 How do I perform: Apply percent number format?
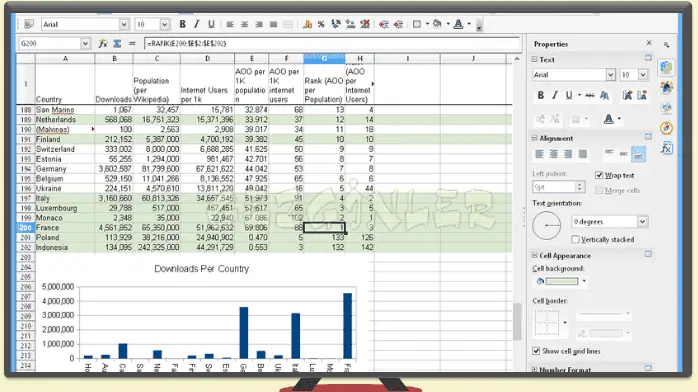click(321, 24)
